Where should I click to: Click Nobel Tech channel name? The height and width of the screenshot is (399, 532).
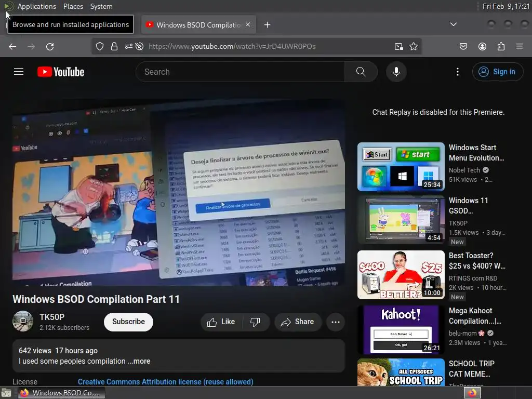[x=464, y=170]
